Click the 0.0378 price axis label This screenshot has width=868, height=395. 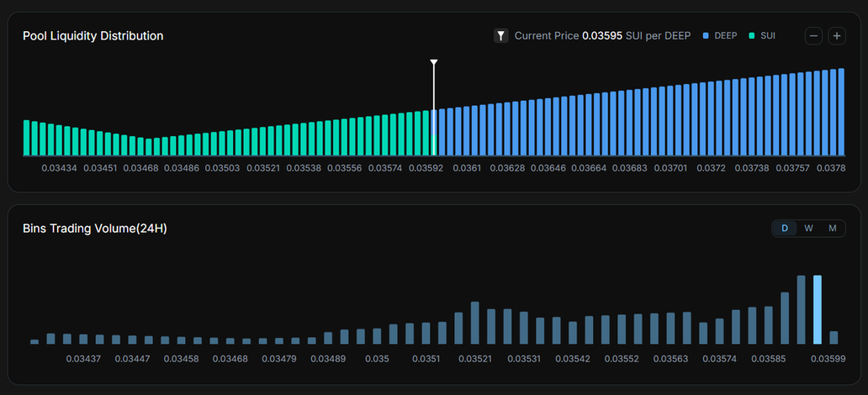point(833,169)
